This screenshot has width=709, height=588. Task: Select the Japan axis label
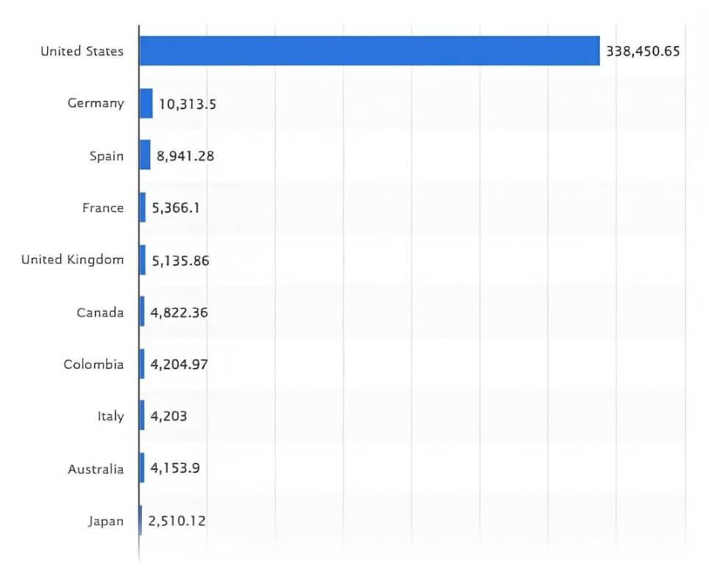click(x=105, y=522)
